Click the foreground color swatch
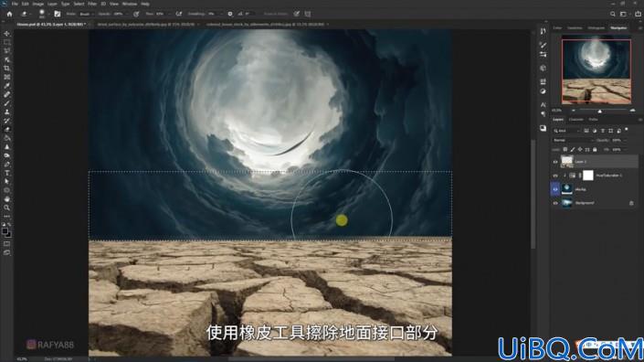 pos(5,231)
